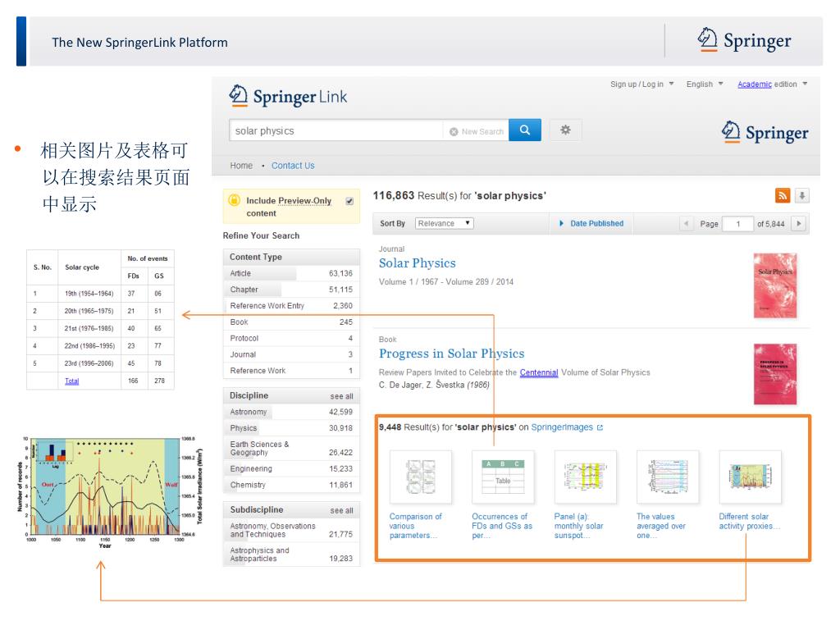Image resolution: width=840 pixels, height=630 pixels.
Task: Open Different solar activity proxies caption
Action: [x=749, y=521]
